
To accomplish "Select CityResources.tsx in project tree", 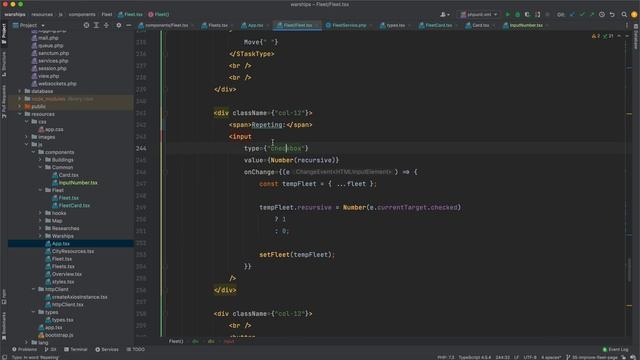I will (x=73, y=251).
